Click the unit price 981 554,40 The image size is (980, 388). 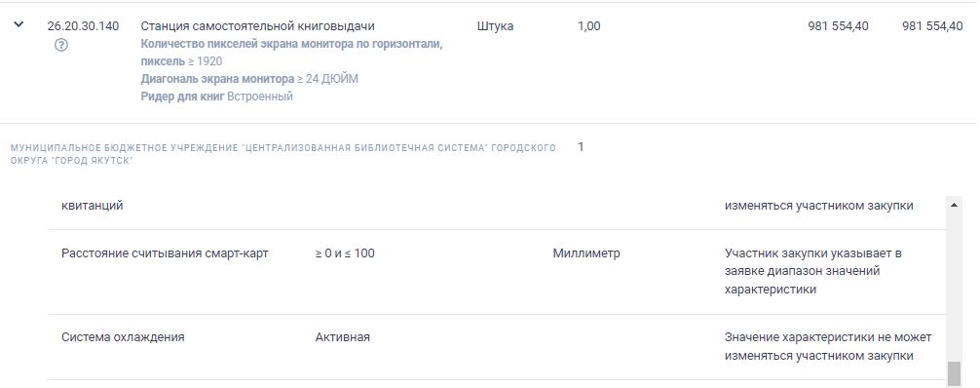coord(838,26)
